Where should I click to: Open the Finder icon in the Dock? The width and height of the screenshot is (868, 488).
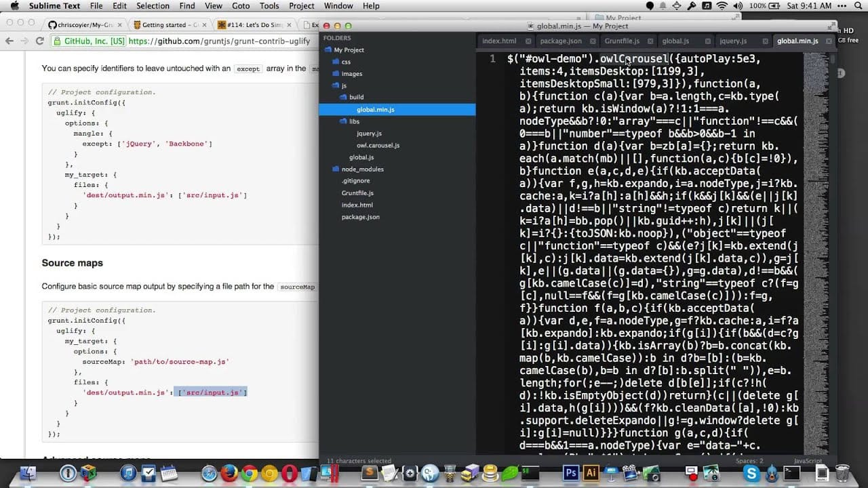(28, 473)
